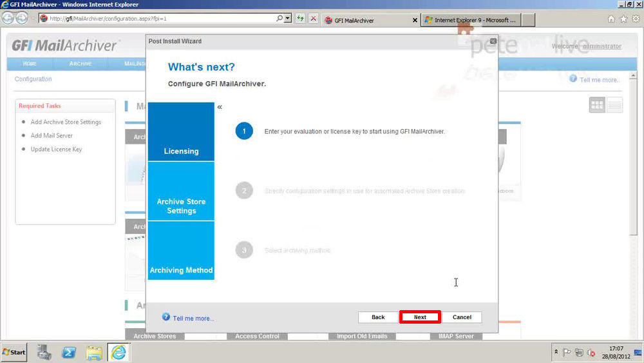Viewport: 644px width, 363px height.
Task: Close the Post Install Wizard dialog
Action: pyautogui.click(x=493, y=41)
